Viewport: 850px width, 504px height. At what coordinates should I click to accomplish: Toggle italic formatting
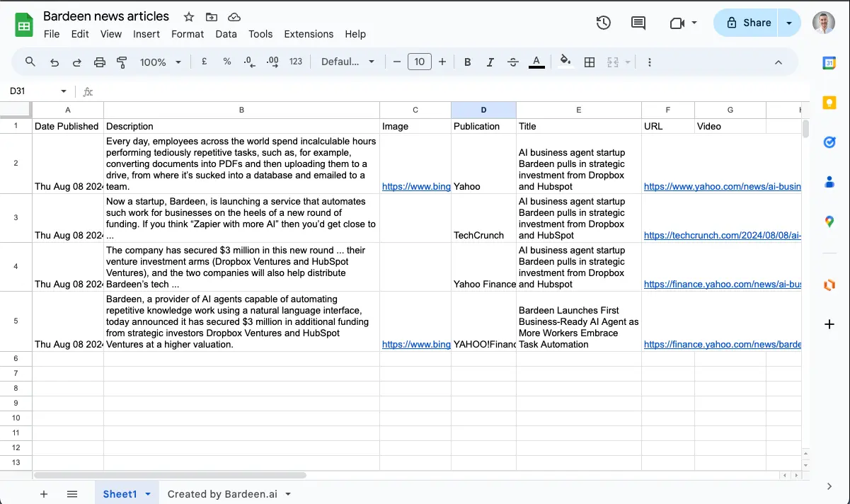490,62
